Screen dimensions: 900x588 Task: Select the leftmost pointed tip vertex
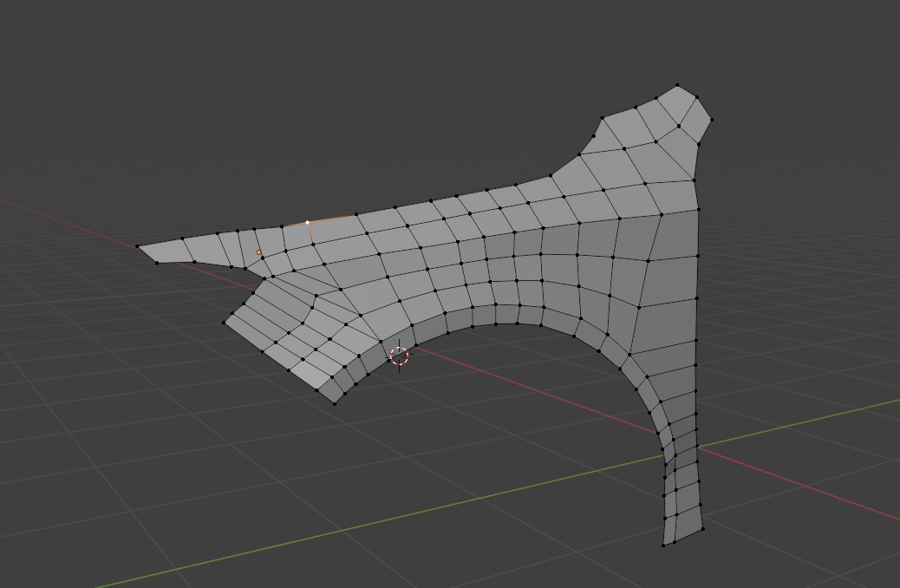click(137, 246)
